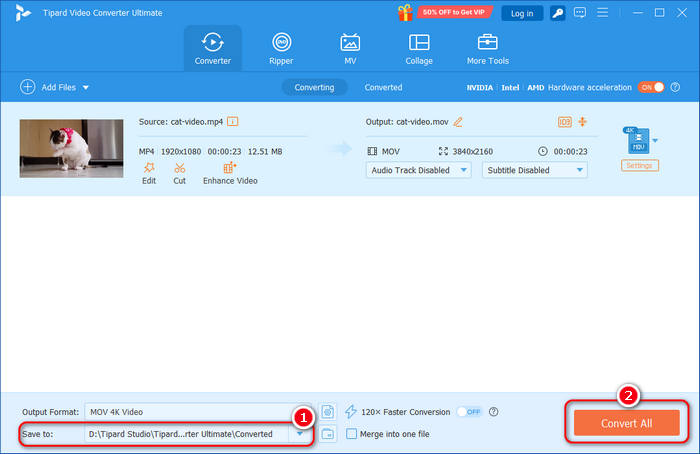The image size is (700, 454).
Task: Open the MV tab
Action: click(x=350, y=48)
